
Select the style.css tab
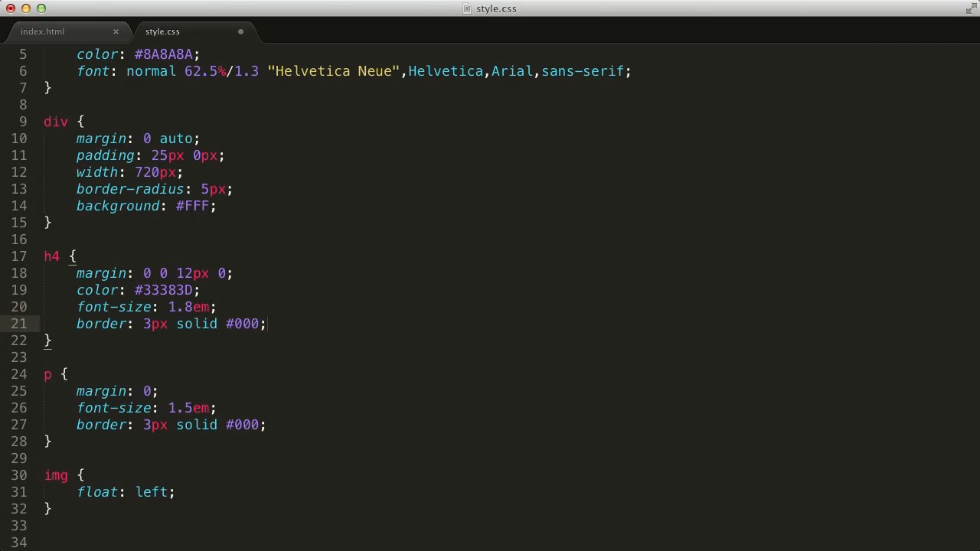162,31
